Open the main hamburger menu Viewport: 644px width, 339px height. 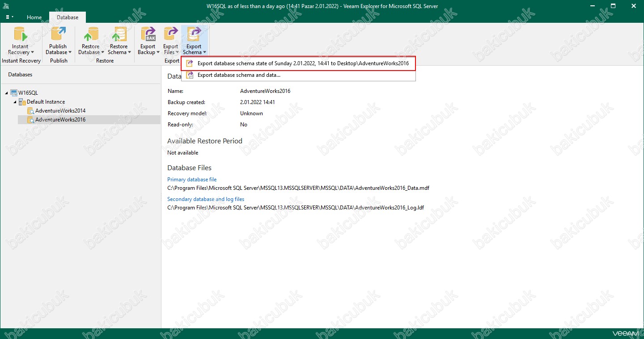pyautogui.click(x=9, y=17)
